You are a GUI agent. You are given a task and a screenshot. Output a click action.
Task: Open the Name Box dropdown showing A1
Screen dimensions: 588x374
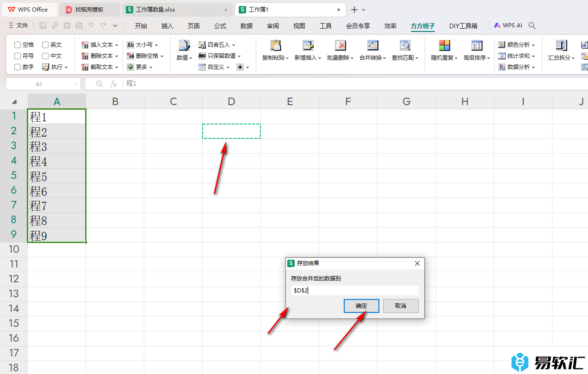click(x=76, y=84)
